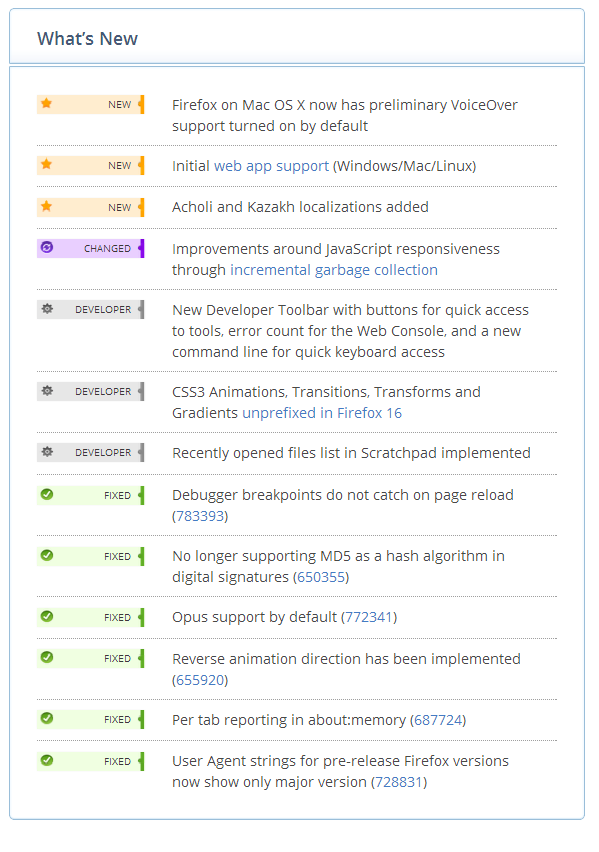Screen dimensions: 599x852
Task: Click the purple CHANGED refresh icon
Action: (47, 248)
